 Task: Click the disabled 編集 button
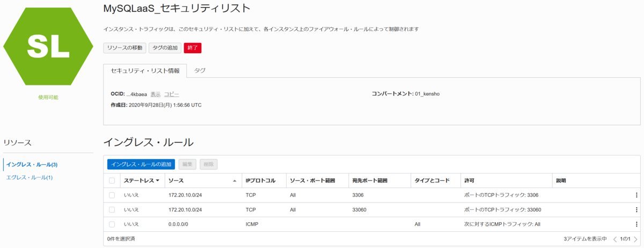(188, 164)
